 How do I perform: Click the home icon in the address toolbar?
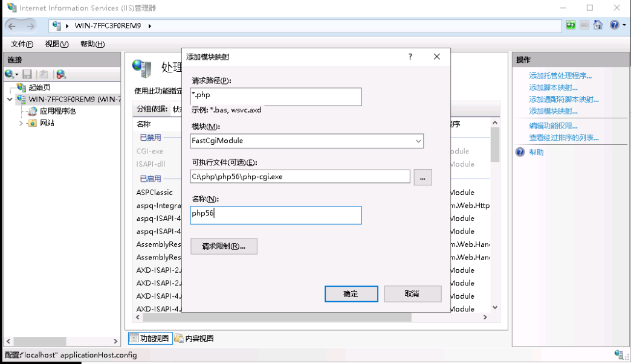(x=598, y=25)
